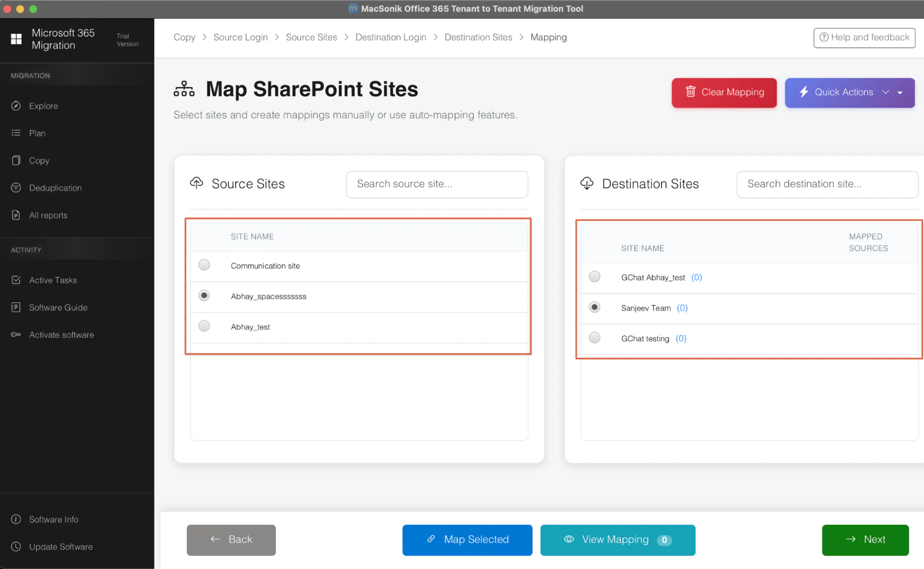The height and width of the screenshot is (569, 924).
Task: Click the lightning bolt icon in Quick Actions
Action: point(804,92)
